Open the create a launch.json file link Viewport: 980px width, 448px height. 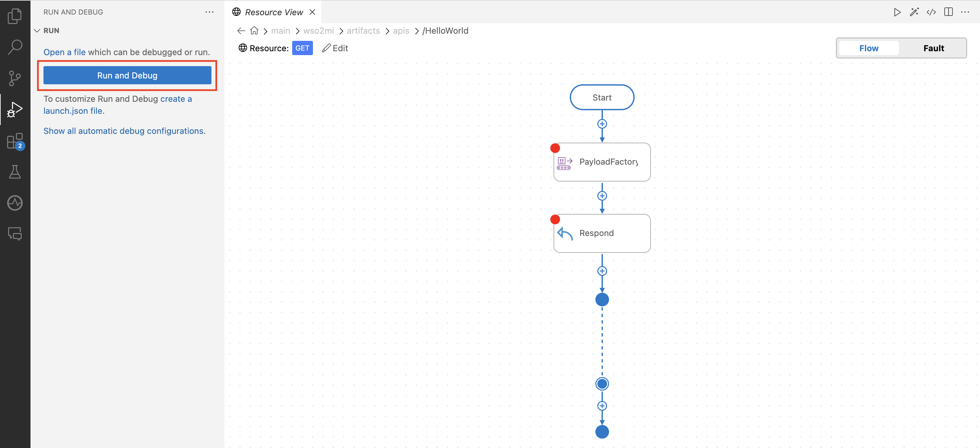(117, 105)
